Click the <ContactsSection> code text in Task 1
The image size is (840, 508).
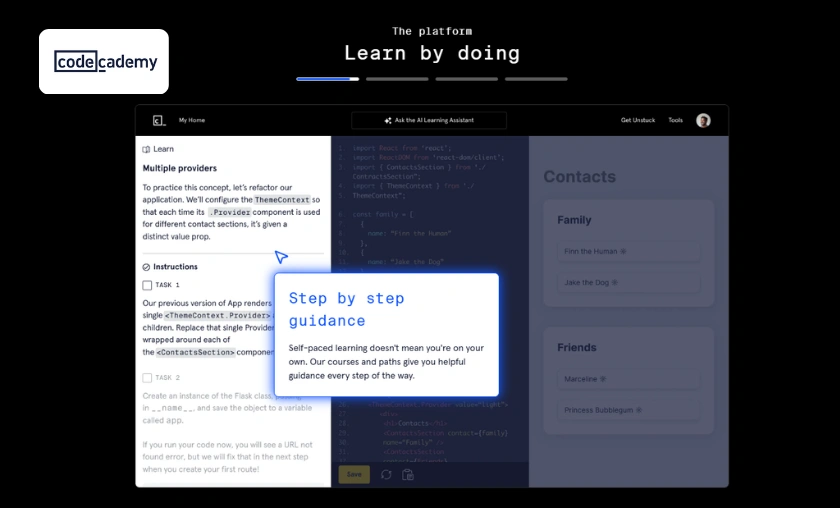(196, 353)
